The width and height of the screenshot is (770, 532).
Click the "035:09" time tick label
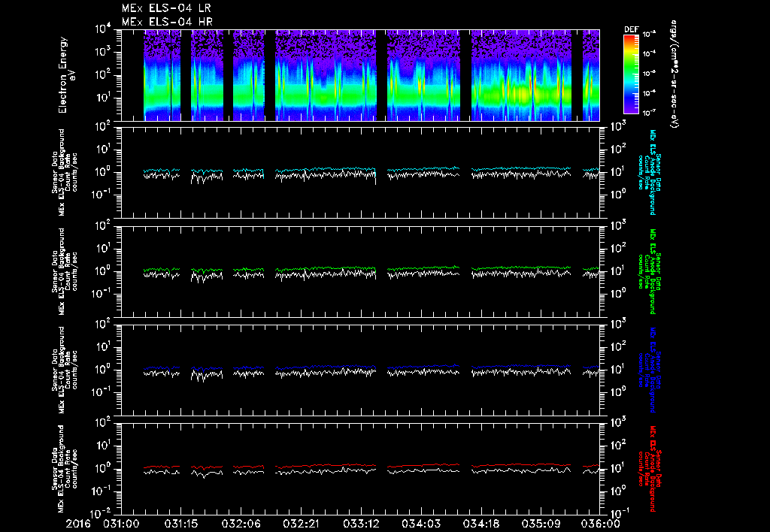pos(540,524)
